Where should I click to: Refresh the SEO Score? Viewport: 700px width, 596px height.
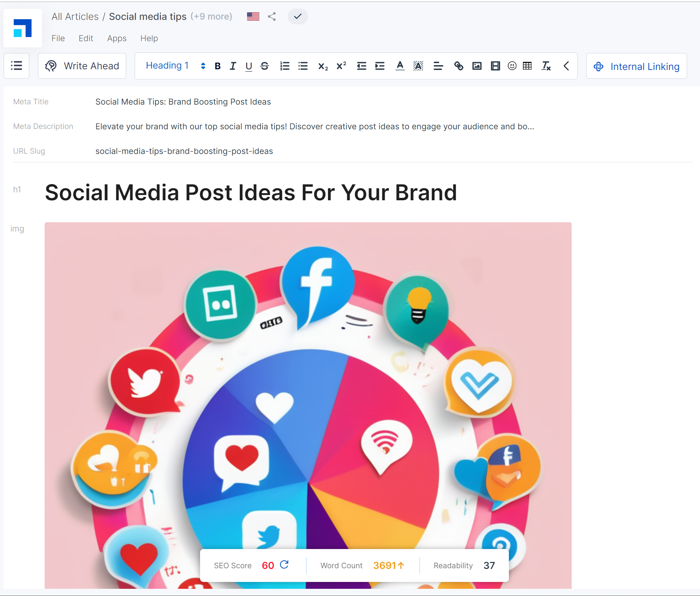(284, 565)
